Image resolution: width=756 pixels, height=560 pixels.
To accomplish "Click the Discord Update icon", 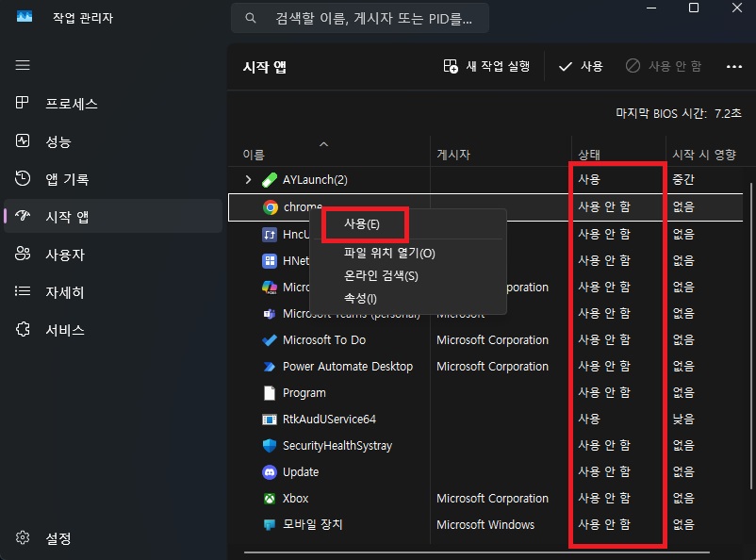I will coord(270,472).
